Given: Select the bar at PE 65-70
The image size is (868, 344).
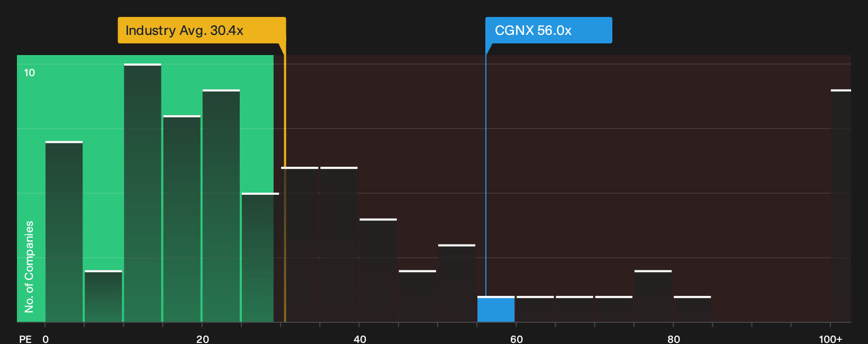Looking at the screenshot, I should tap(575, 309).
